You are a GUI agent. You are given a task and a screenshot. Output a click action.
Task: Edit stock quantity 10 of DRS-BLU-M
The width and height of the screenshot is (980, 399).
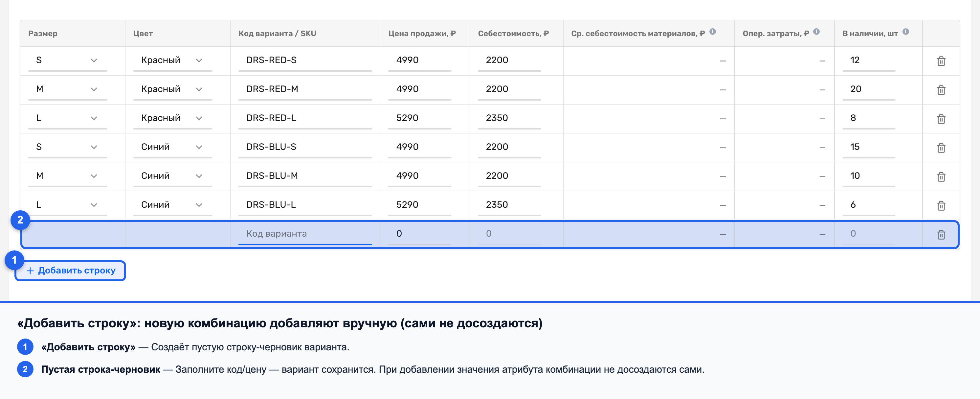[x=869, y=176]
